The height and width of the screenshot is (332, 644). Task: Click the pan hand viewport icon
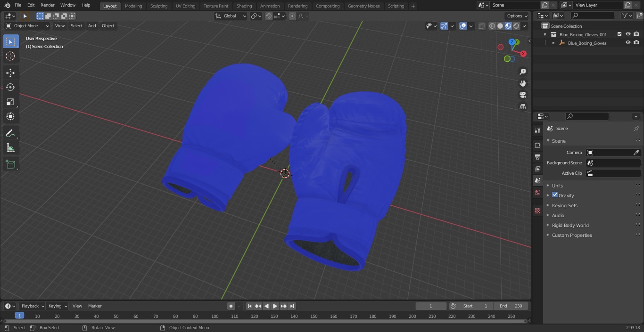[522, 83]
